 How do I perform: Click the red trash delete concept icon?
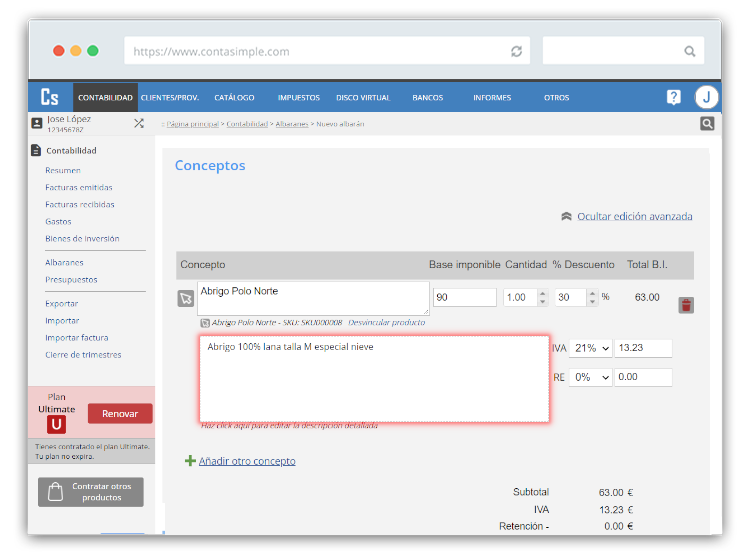[x=685, y=305]
